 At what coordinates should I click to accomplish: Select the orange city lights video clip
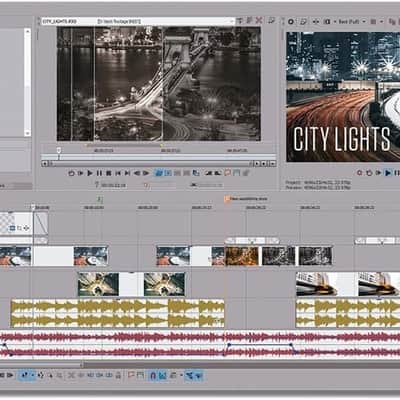point(242,256)
